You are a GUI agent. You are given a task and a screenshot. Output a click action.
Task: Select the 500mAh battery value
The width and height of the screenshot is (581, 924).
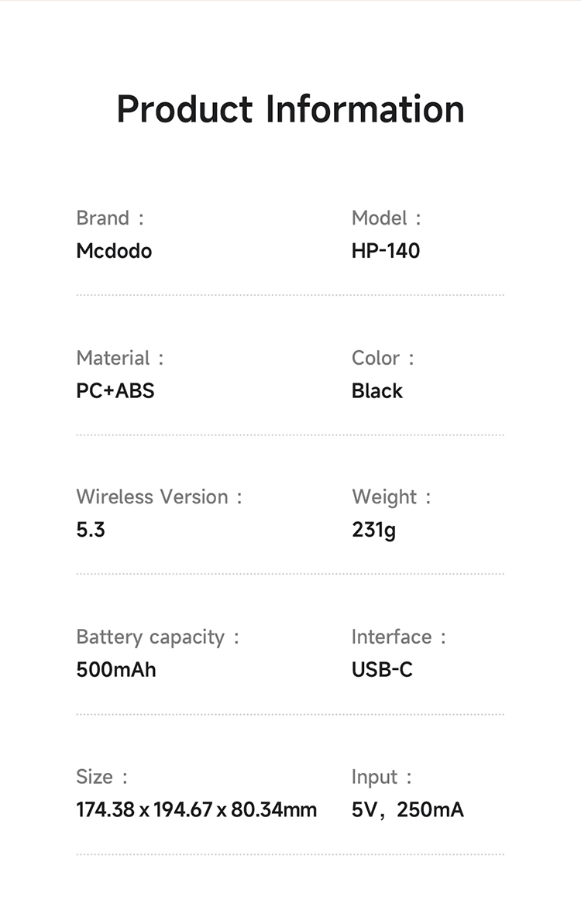point(116,670)
